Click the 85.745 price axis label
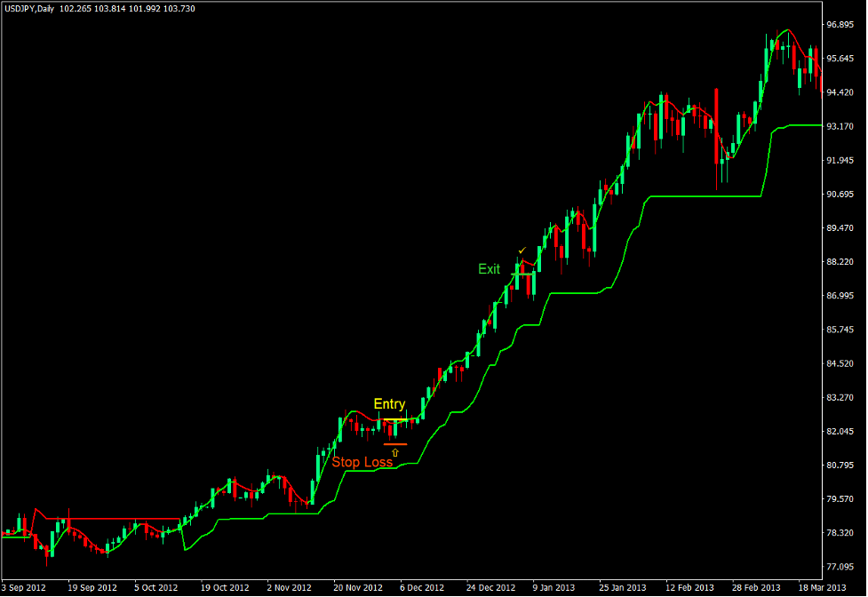The width and height of the screenshot is (868, 597). (x=840, y=330)
